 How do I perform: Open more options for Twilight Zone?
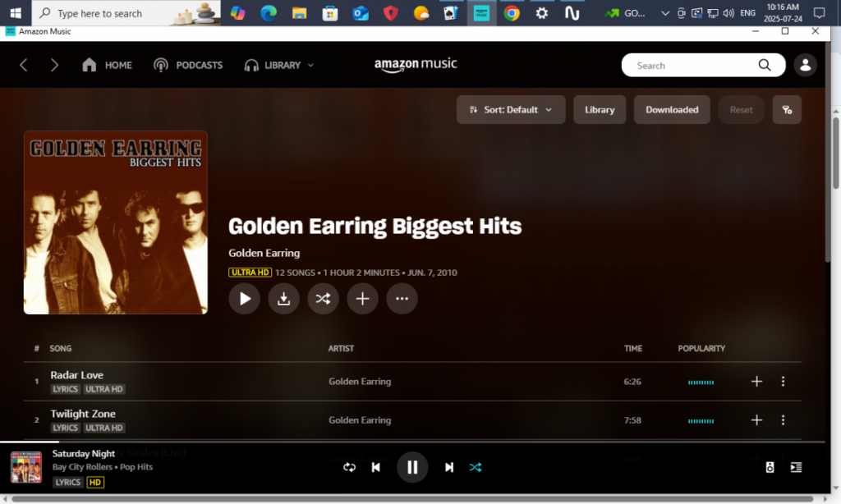783,419
